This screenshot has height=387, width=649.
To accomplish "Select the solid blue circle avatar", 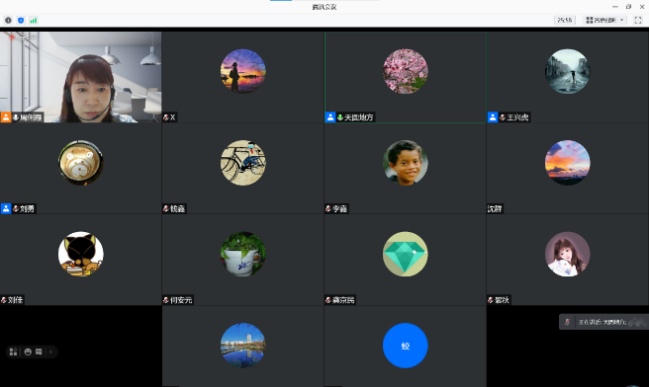I will pos(405,345).
